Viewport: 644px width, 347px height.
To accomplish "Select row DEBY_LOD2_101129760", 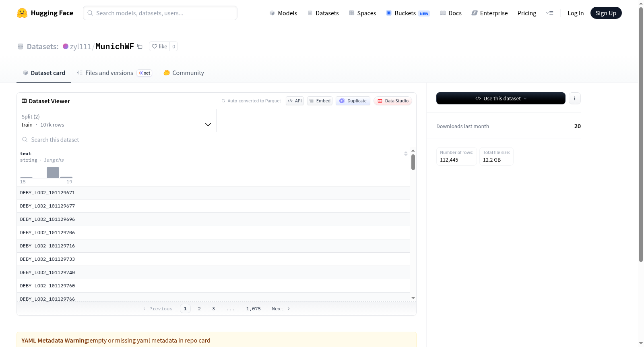I will tap(213, 286).
